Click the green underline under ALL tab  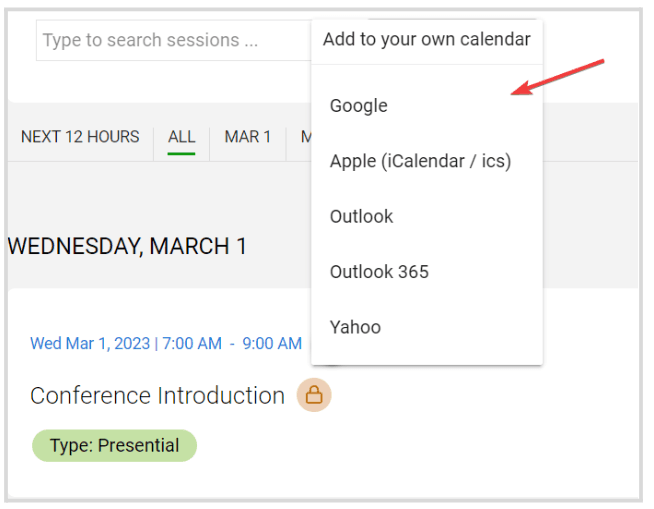pyautogui.click(x=181, y=154)
